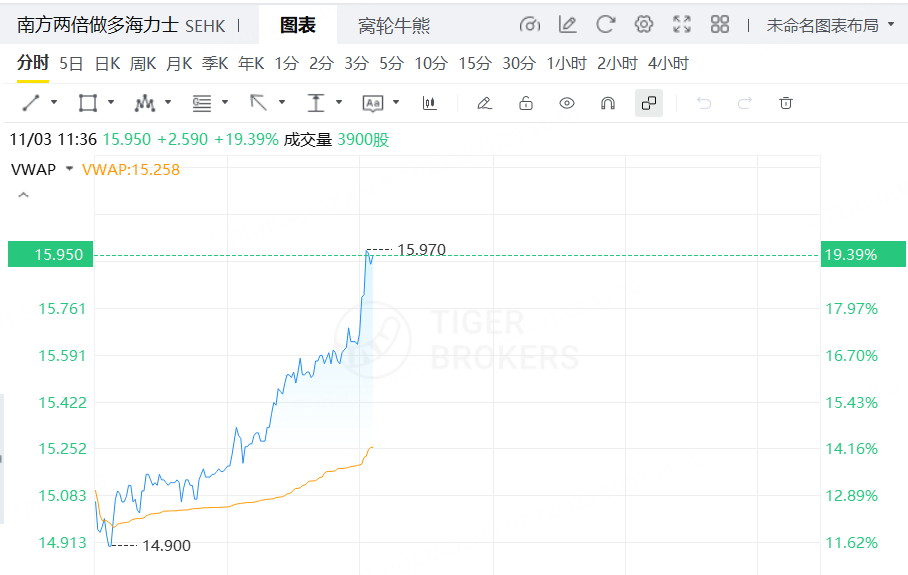Image resolution: width=908 pixels, height=575 pixels.
Task: Delete drawings with the trash icon
Action: tap(786, 102)
